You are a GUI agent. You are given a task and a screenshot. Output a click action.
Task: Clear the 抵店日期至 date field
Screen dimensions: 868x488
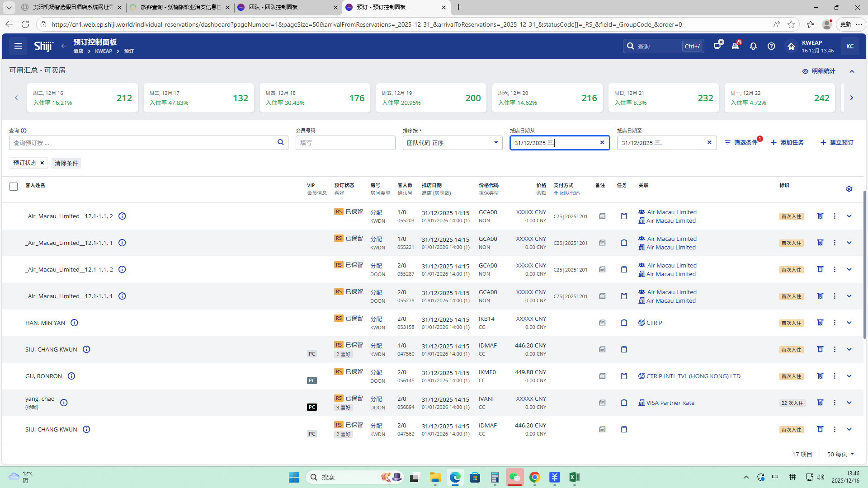point(709,142)
